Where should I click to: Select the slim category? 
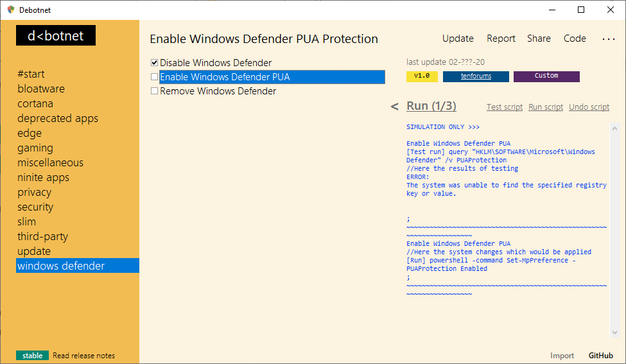27,221
